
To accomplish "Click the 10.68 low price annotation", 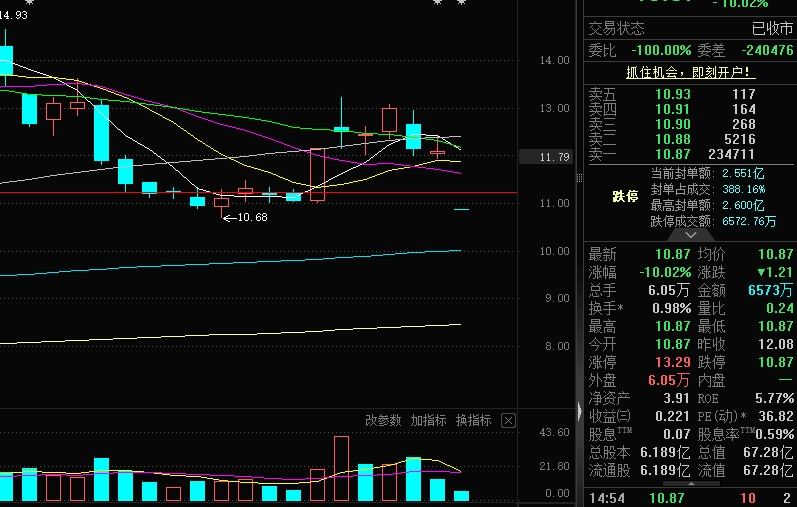I will (x=252, y=217).
